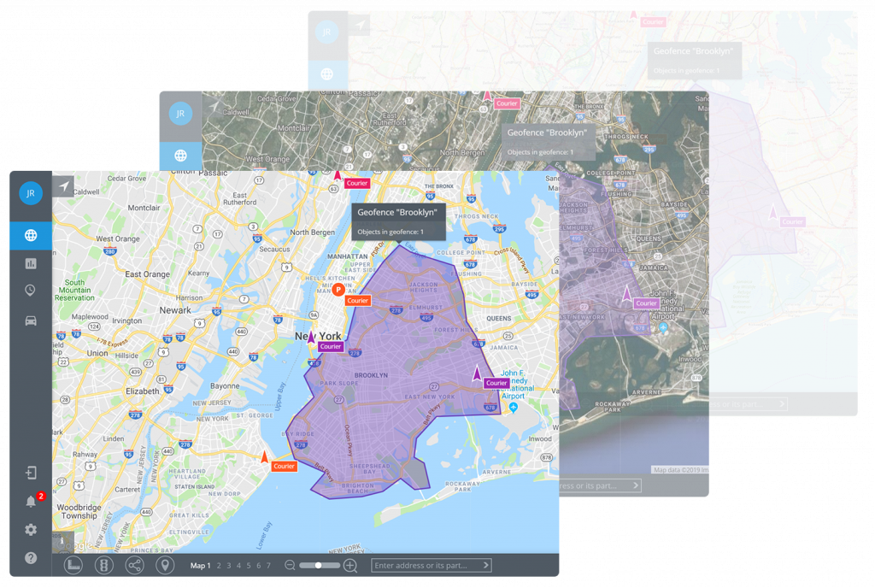Image resolution: width=875 pixels, height=588 pixels.
Task: Toggle the traffic light layer icon
Action: (x=104, y=566)
